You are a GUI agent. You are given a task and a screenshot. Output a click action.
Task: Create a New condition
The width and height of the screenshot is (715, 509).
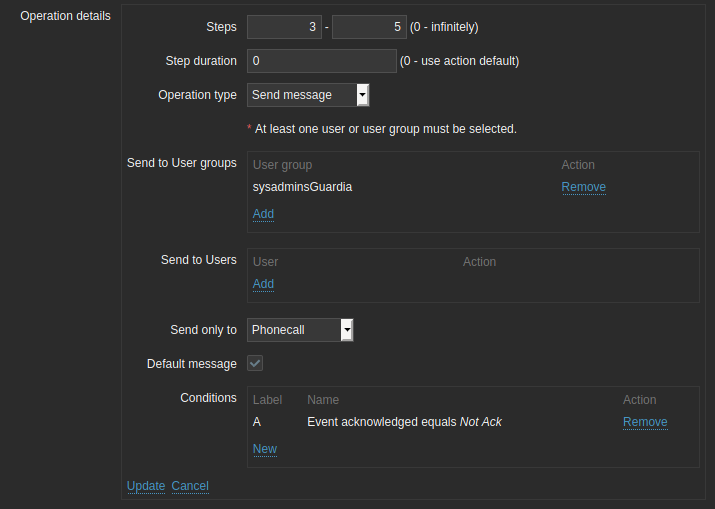[265, 449]
